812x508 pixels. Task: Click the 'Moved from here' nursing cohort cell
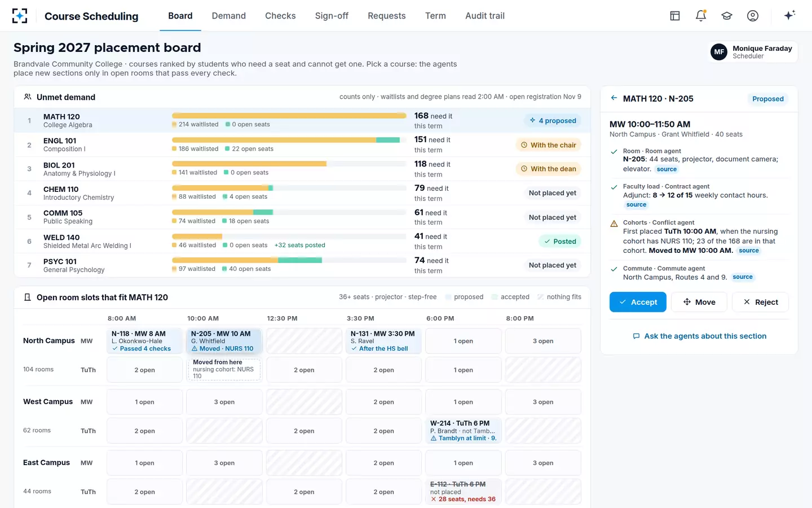(x=224, y=369)
